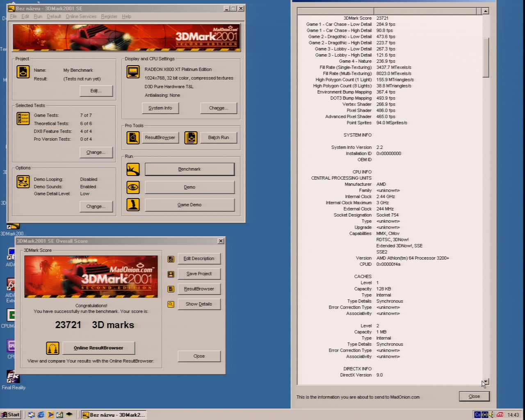Click the scrollbar thumb in the info list
525x420 pixels.
(x=486, y=57)
